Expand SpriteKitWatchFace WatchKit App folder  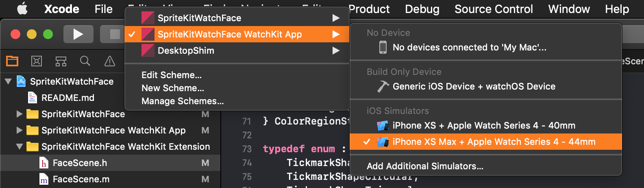pos(19,130)
